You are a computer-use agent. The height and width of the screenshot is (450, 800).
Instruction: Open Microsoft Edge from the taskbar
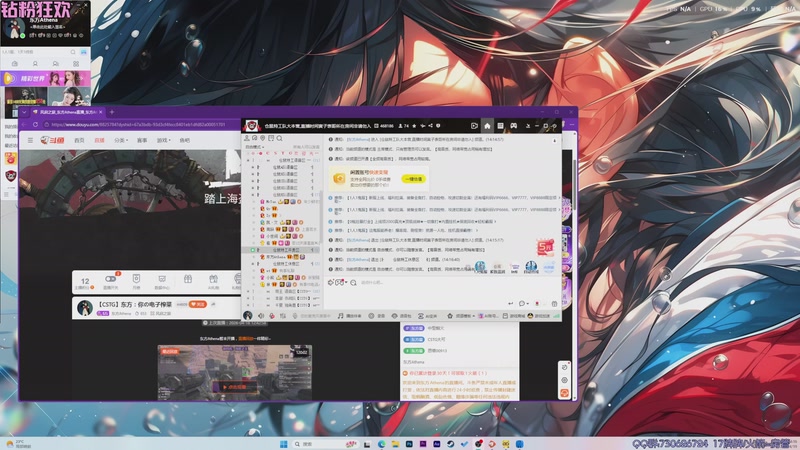381,444
